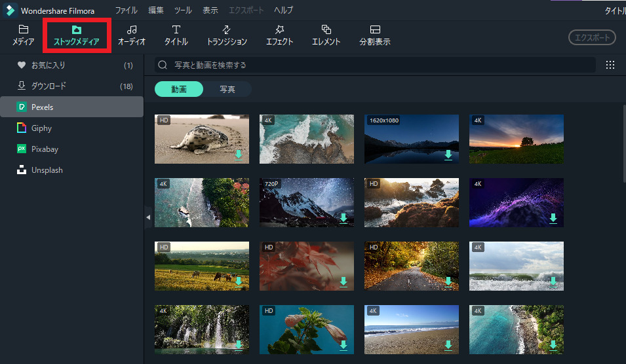Download the aerial turquoise coastline 4K video

[553, 345]
